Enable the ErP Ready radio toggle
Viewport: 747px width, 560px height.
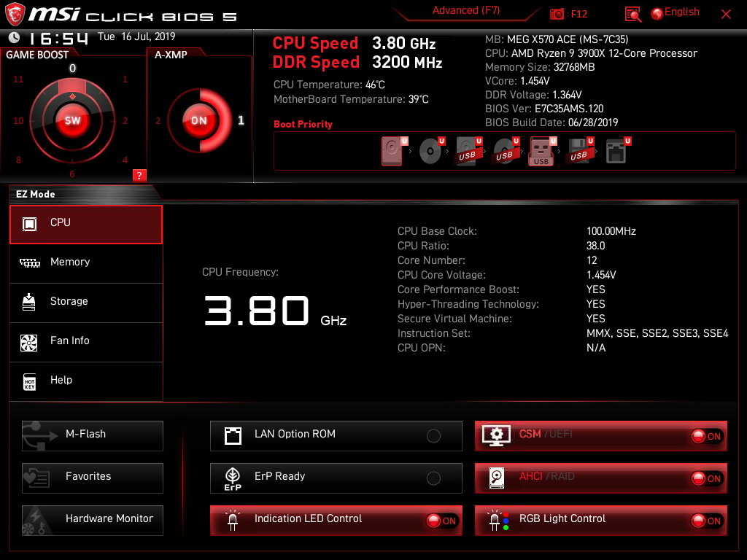click(x=433, y=478)
